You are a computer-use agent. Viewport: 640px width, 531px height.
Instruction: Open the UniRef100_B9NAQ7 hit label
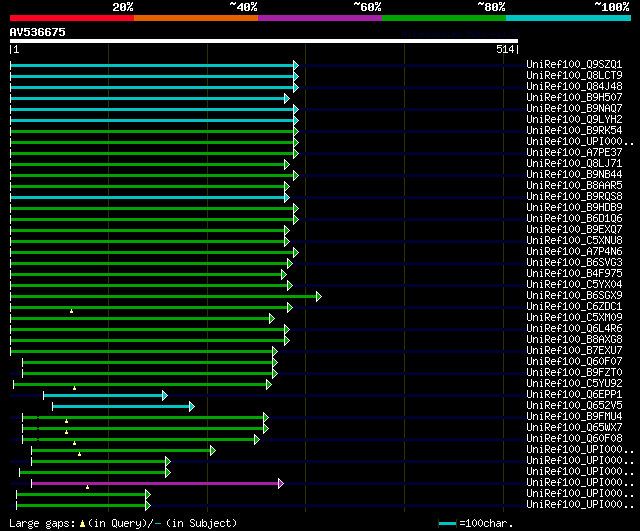(574, 109)
